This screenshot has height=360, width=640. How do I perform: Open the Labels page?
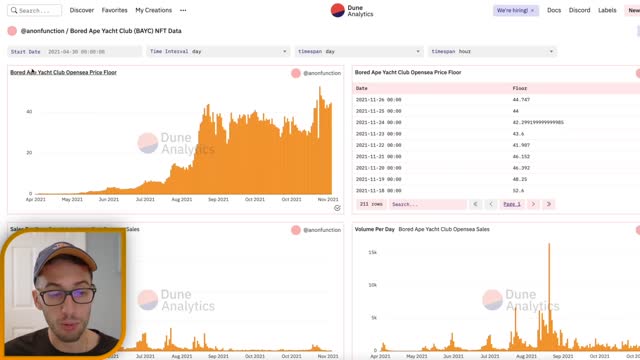[x=607, y=10]
